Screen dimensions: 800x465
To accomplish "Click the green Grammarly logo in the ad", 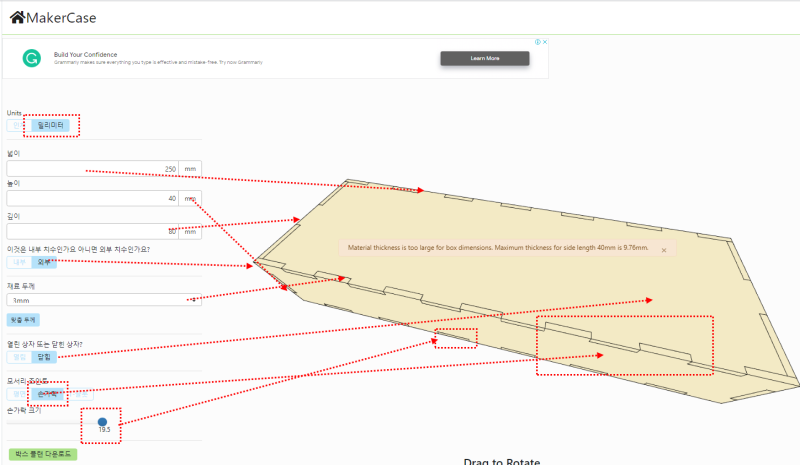I will [32, 58].
